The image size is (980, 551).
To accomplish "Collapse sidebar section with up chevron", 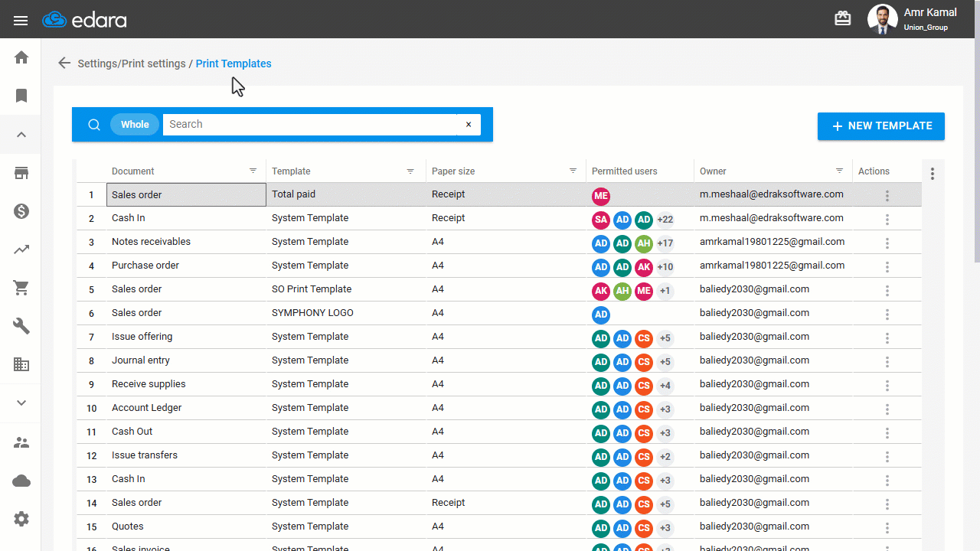I will 21,135.
